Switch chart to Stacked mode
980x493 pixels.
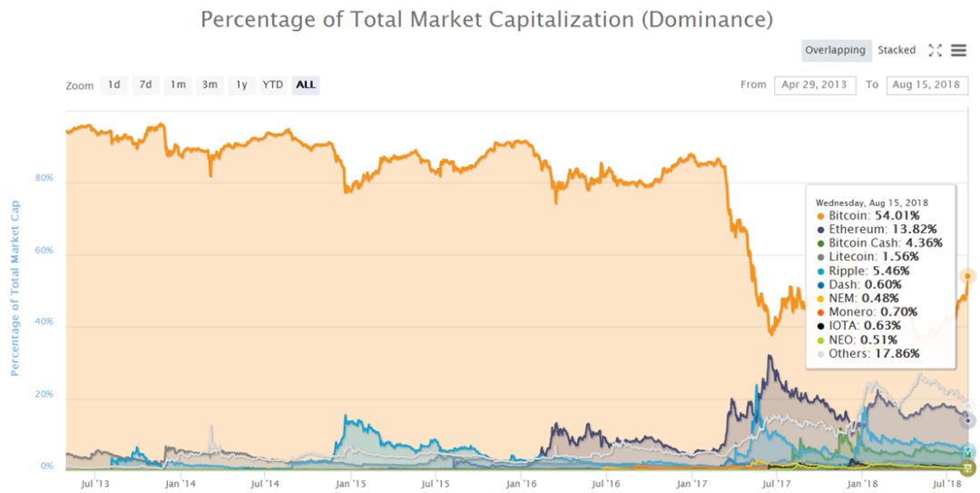(897, 50)
